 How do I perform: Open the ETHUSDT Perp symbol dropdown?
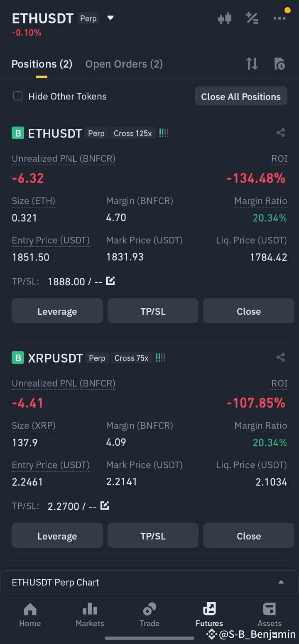(x=110, y=18)
